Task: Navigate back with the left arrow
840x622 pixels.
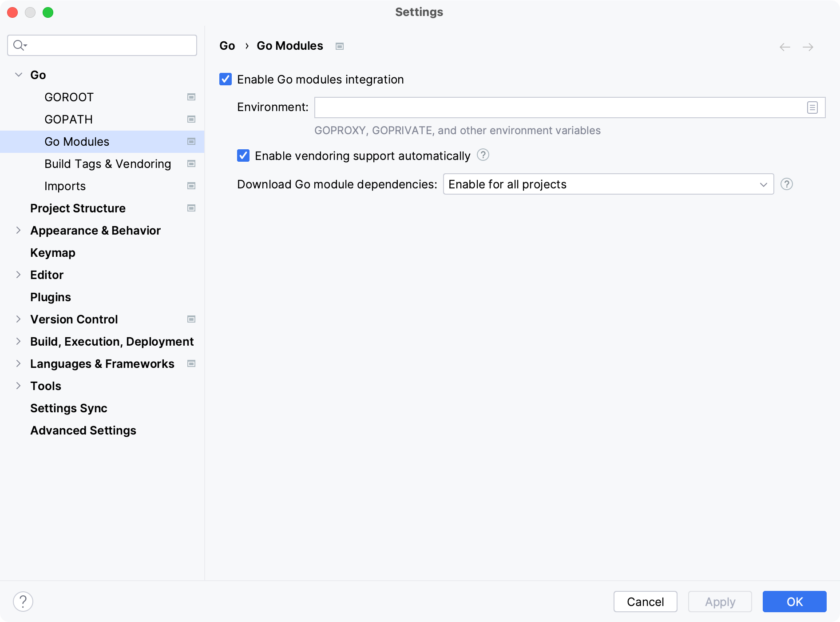Action: click(x=785, y=47)
